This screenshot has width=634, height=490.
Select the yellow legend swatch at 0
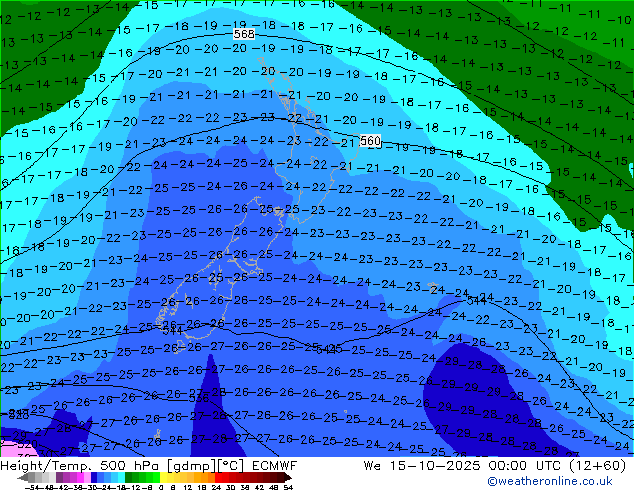(x=163, y=477)
